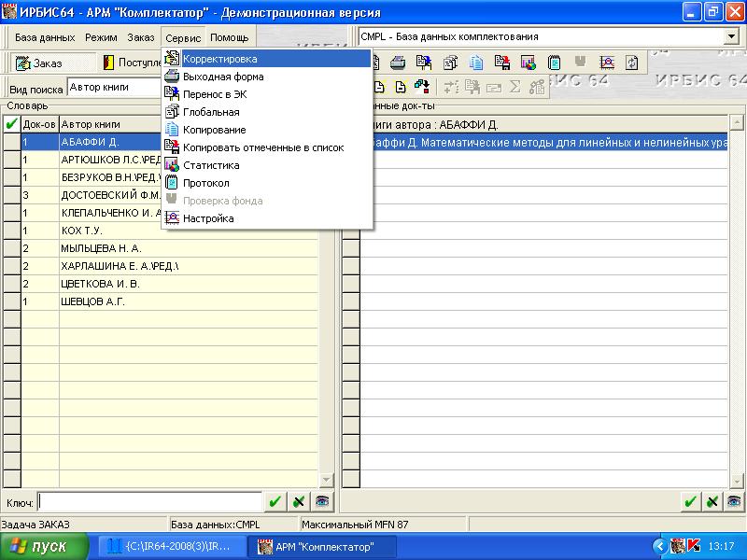Click the documents list scrollbar up arrow
The width and height of the screenshot is (747, 560).
737,122
